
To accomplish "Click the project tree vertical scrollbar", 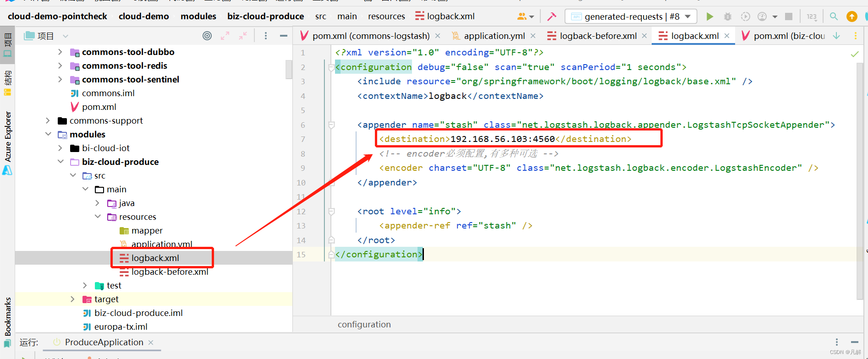I will (x=289, y=69).
